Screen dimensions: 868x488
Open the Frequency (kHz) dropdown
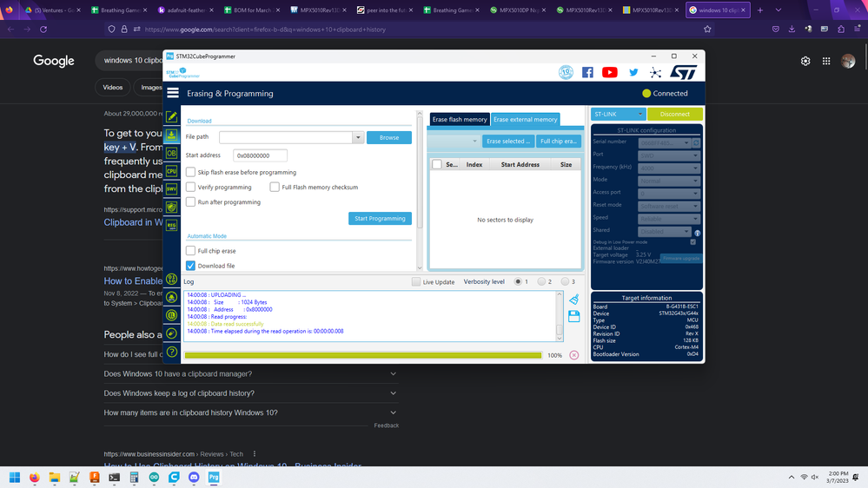(669, 168)
